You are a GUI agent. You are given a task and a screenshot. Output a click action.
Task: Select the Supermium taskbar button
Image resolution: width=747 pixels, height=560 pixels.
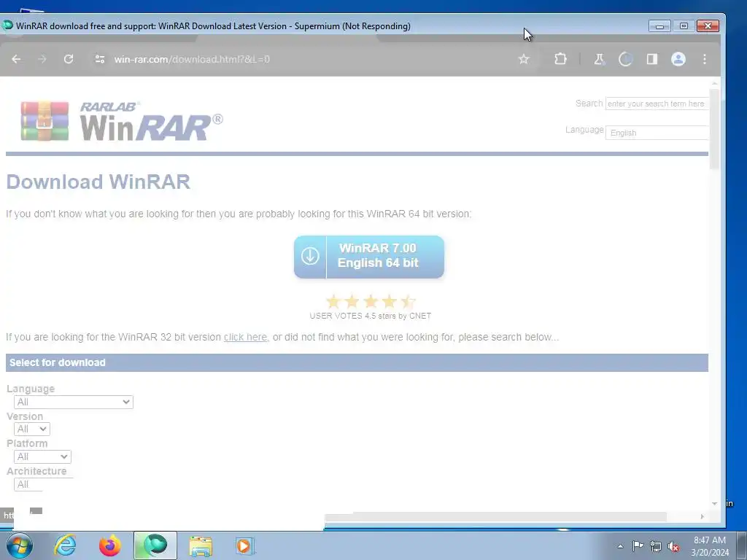pyautogui.click(x=155, y=545)
